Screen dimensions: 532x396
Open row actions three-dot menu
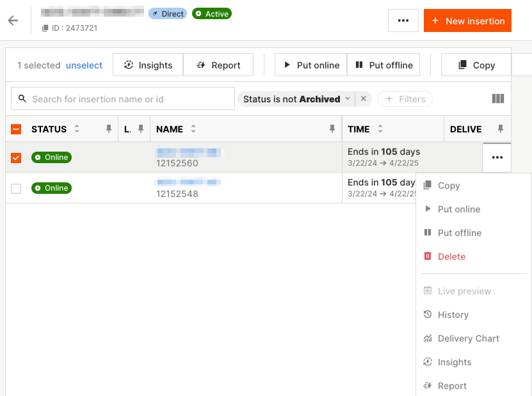[497, 157]
